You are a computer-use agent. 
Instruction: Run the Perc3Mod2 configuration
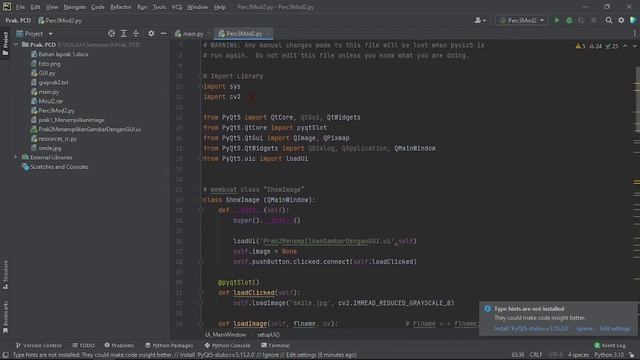tap(557, 20)
